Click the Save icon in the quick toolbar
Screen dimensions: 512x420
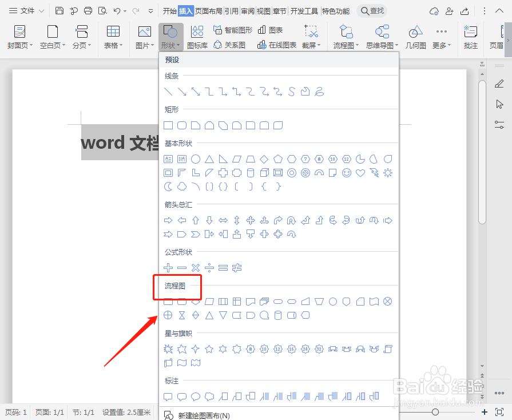pyautogui.click(x=59, y=11)
